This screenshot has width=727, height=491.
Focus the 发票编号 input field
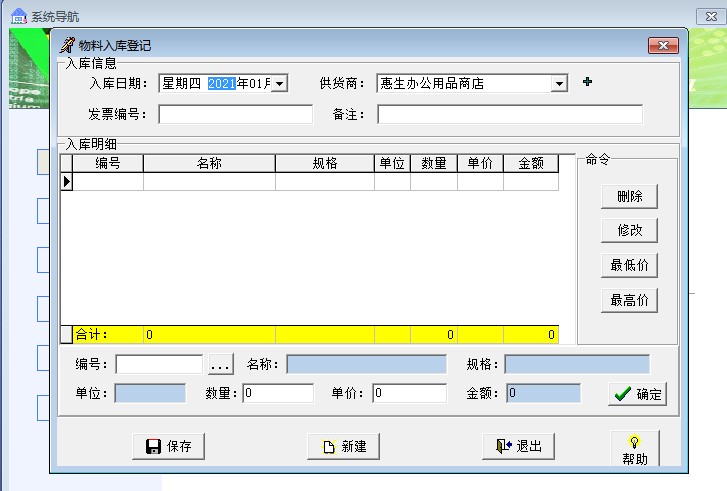[x=236, y=114]
